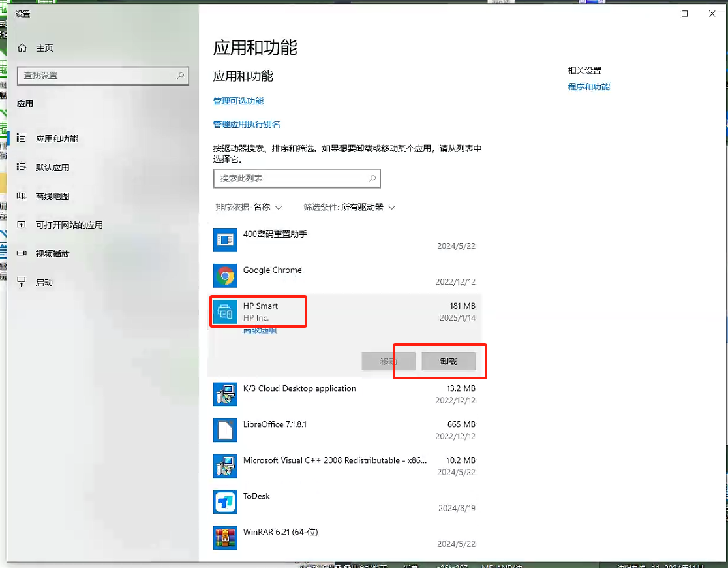The height and width of the screenshot is (568, 728).
Task: Expand the 筛选条件 所有驱动器 dropdown
Action: [350, 208]
